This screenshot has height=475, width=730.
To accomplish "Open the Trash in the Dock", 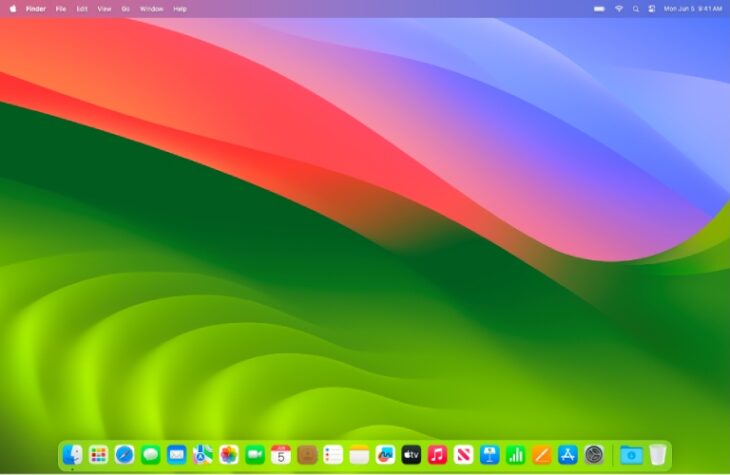I will [657, 455].
